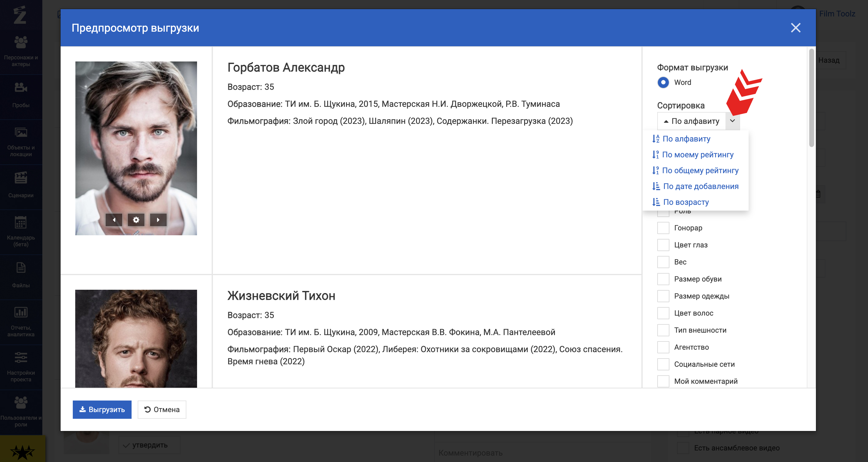Open Пробы sidebar section
Viewport: 868px width, 462px height.
(21, 95)
